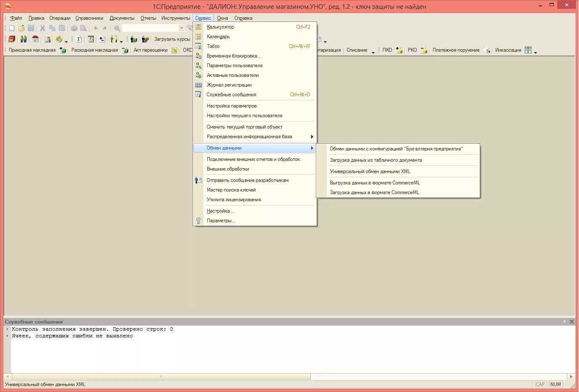This screenshot has height=392, width=579.
Task: Click the percent icon beside Акт переоценки
Action: tap(174, 50)
